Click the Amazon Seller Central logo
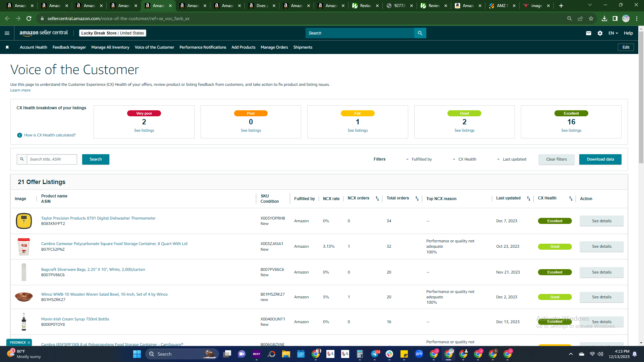Viewport: 644px width, 362px height. 44,33
